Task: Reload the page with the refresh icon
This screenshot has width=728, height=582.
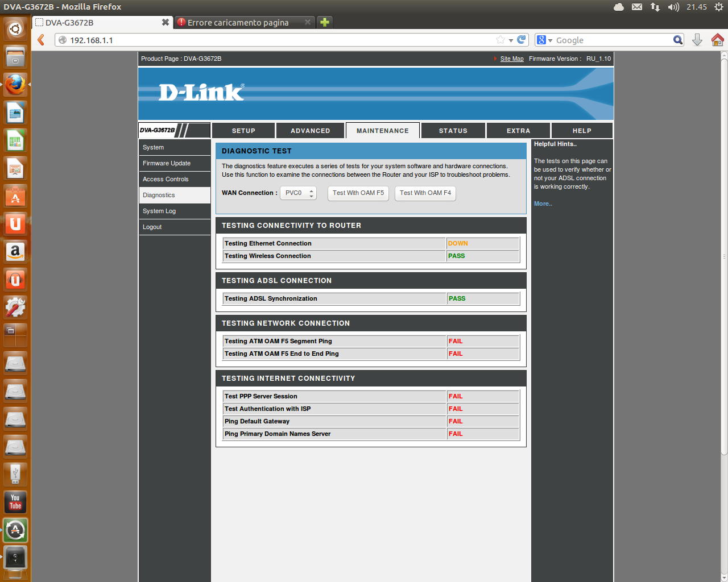Action: [522, 40]
